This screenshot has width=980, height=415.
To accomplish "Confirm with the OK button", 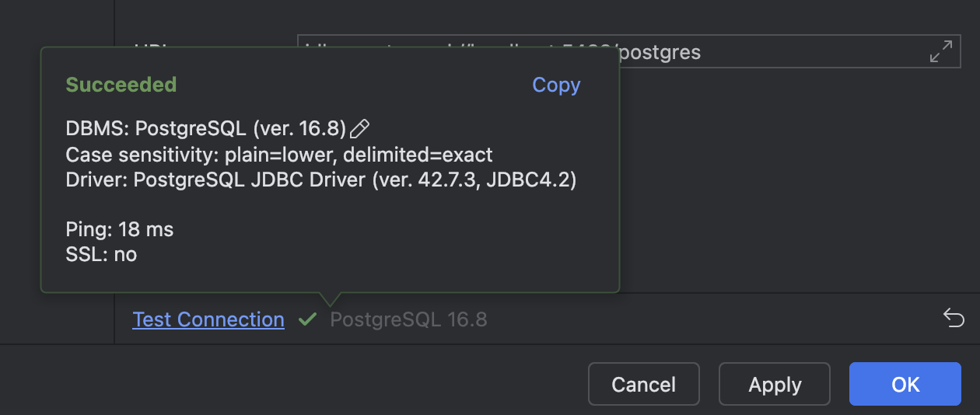I will [905, 384].
